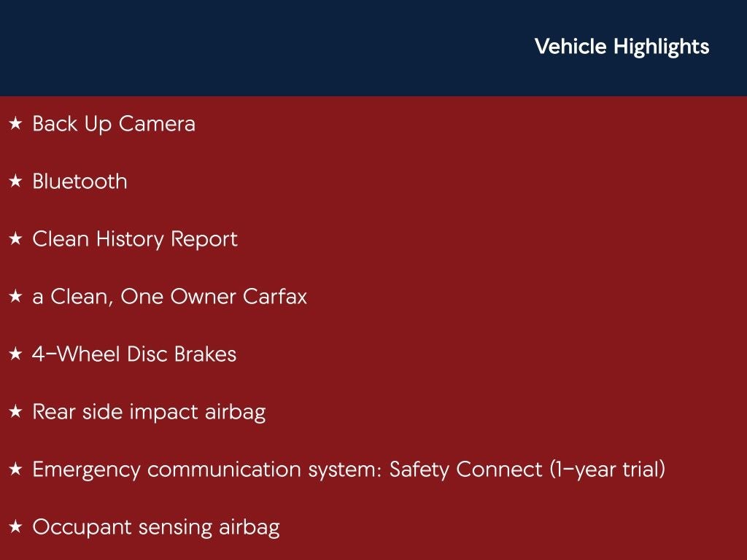This screenshot has width=747, height=560.
Task: Click the empty navy header banner area
Action: pos(255,47)
